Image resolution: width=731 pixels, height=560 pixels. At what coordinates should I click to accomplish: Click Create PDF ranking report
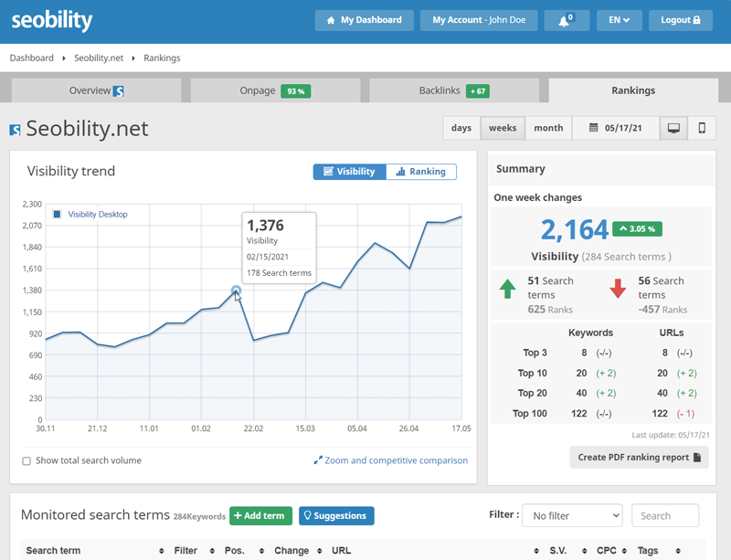tap(639, 457)
